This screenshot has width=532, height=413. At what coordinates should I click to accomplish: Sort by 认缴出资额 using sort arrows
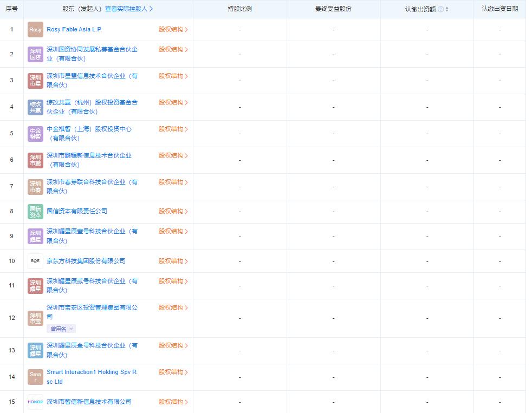[x=447, y=9]
